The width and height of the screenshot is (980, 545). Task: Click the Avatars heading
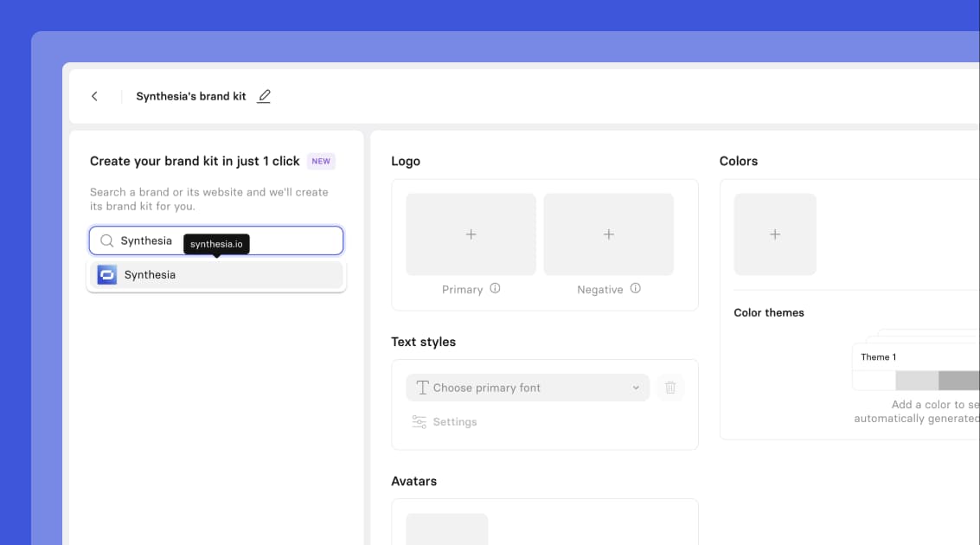click(x=413, y=481)
